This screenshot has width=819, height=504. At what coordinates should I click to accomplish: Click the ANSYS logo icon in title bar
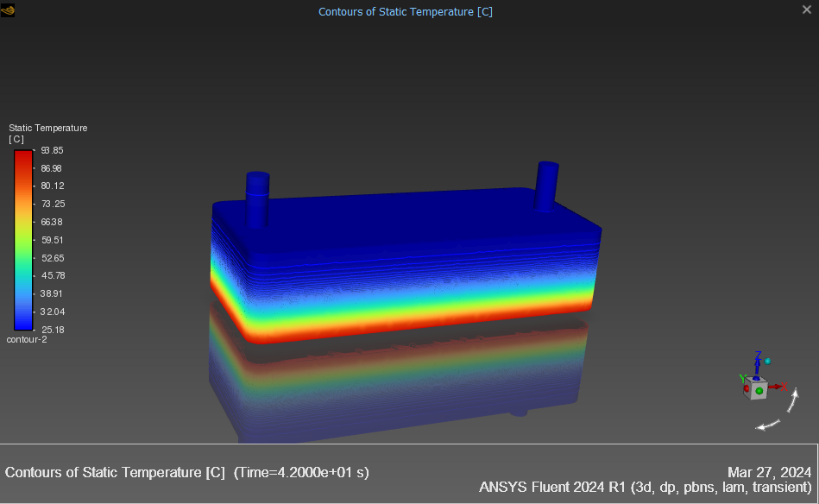tap(9, 10)
